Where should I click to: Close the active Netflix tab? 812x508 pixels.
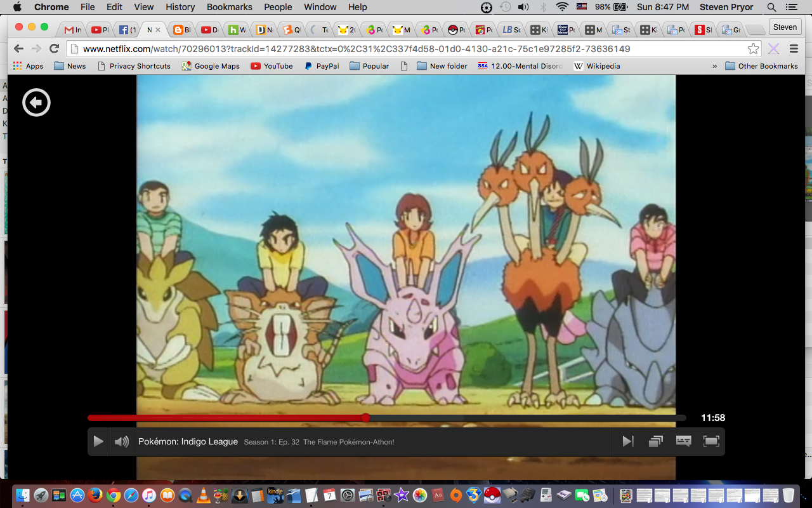pyautogui.click(x=158, y=30)
